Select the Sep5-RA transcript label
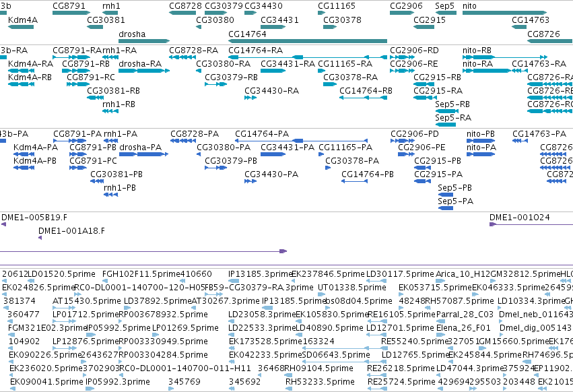 point(453,118)
